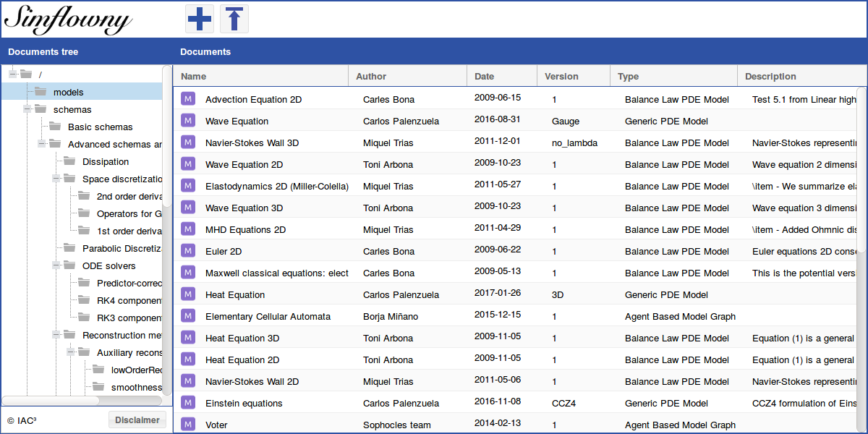Click the "CCZ4" version cell

(563, 403)
